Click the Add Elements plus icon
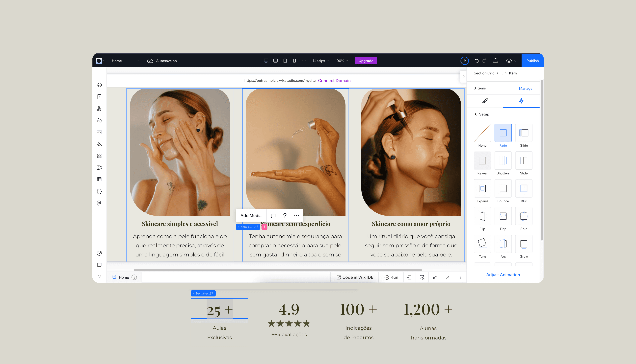This screenshot has height=364, width=636. (99, 73)
